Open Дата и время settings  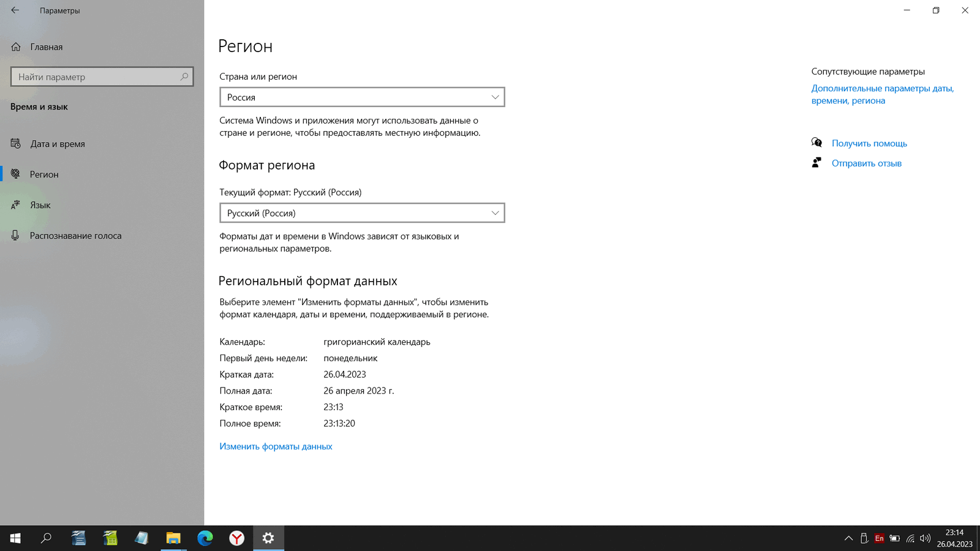pos(58,144)
